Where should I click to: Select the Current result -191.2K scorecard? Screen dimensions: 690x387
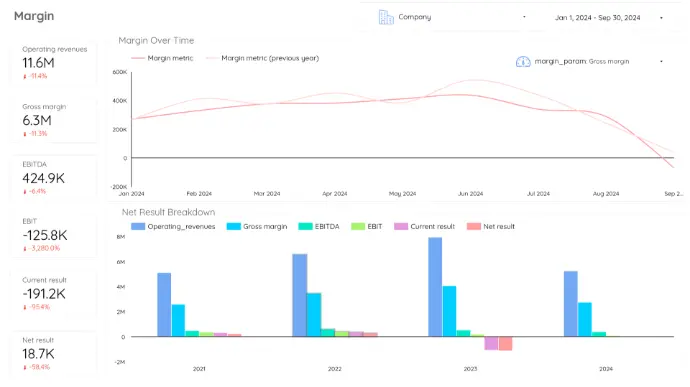point(54,293)
